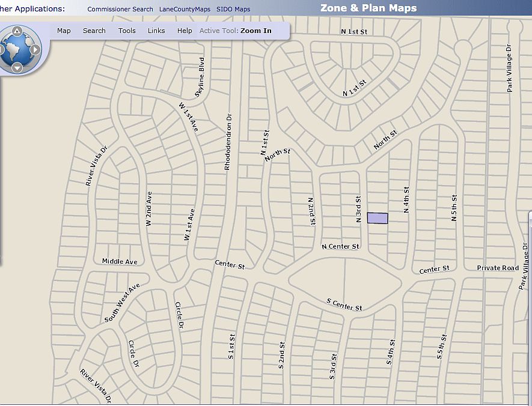The height and width of the screenshot is (406, 532).
Task: Click the N 3rd St street label
Action: tap(358, 209)
